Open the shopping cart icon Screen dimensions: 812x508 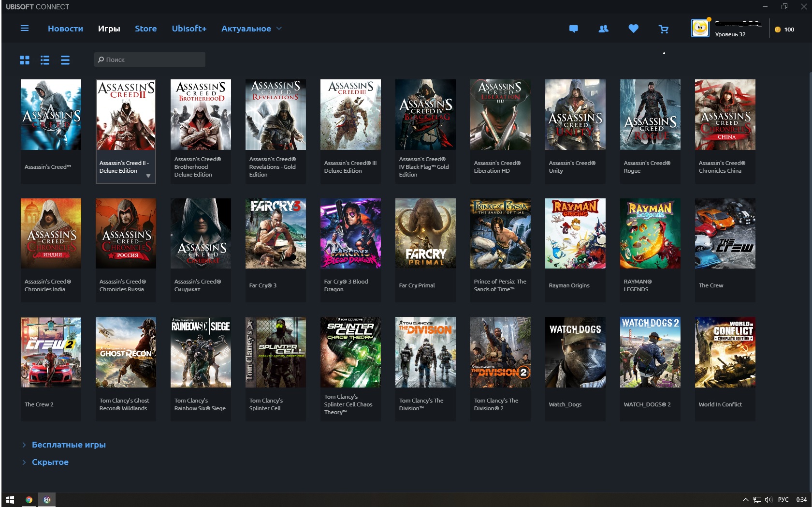point(664,29)
